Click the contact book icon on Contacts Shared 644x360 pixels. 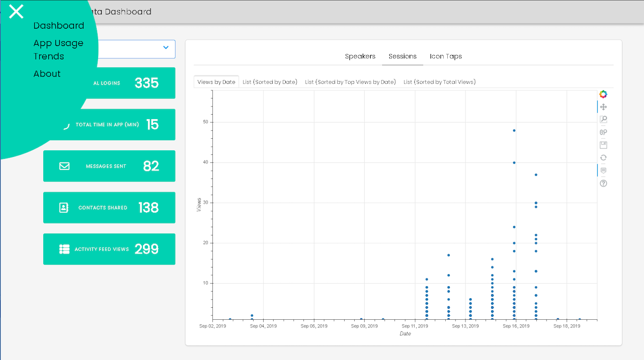[x=64, y=208]
